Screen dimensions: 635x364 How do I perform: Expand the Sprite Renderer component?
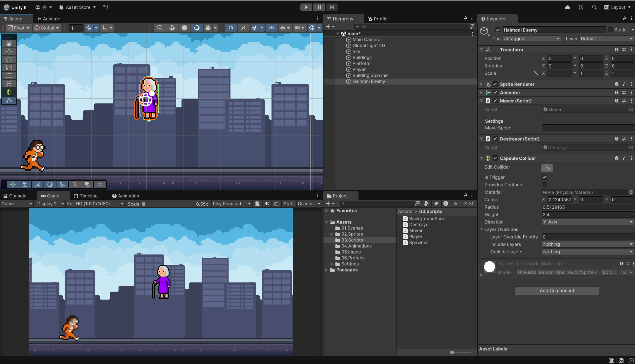[x=481, y=84]
